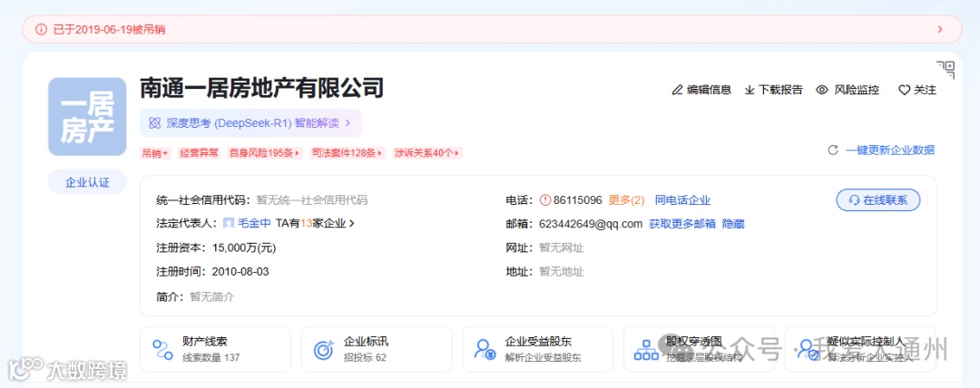
Task: Click the person avatar icon beside 毛金中
Action: pos(229,223)
